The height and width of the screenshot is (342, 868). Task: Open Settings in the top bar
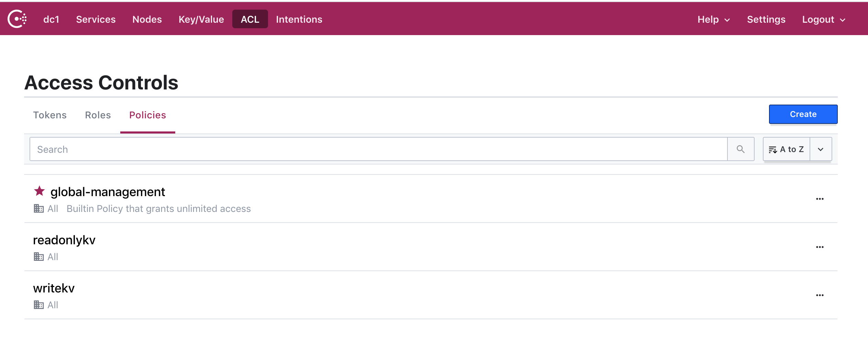(x=766, y=20)
